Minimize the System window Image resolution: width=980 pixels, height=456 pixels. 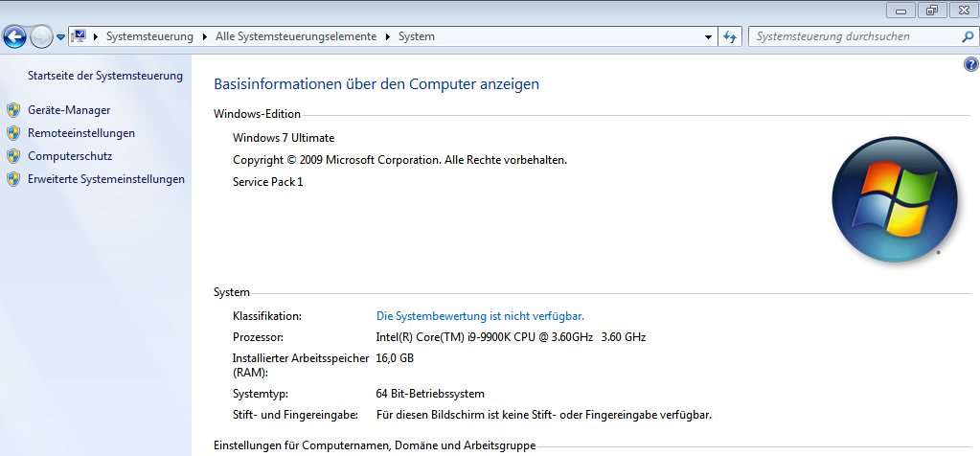(901, 11)
